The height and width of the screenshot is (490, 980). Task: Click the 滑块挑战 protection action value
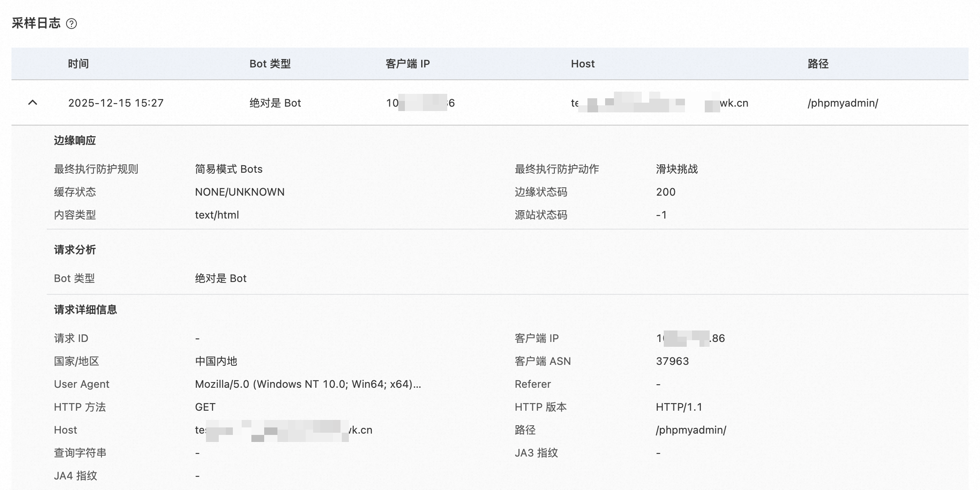677,169
